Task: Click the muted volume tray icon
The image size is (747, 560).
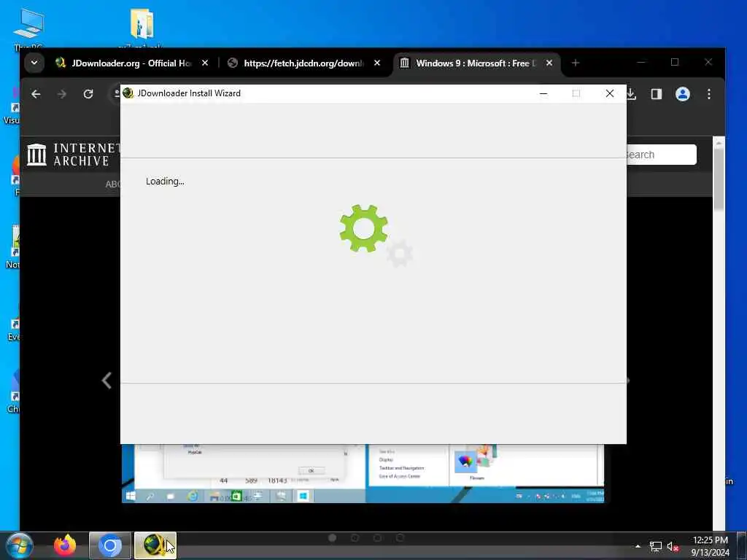Action: click(673, 547)
